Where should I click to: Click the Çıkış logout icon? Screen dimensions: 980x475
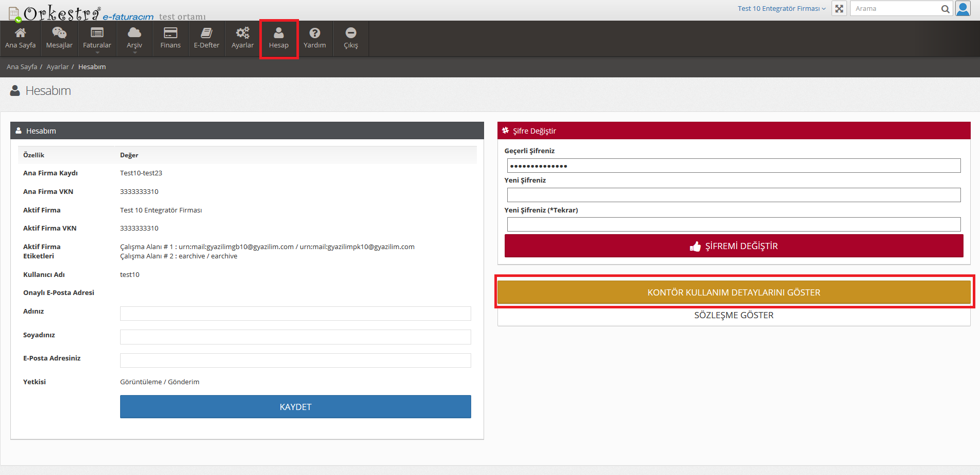coord(351,33)
